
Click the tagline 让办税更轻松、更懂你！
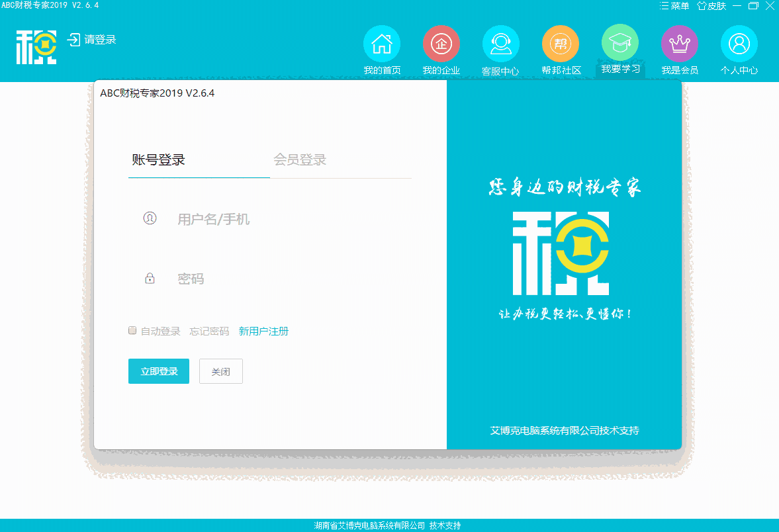click(x=565, y=314)
